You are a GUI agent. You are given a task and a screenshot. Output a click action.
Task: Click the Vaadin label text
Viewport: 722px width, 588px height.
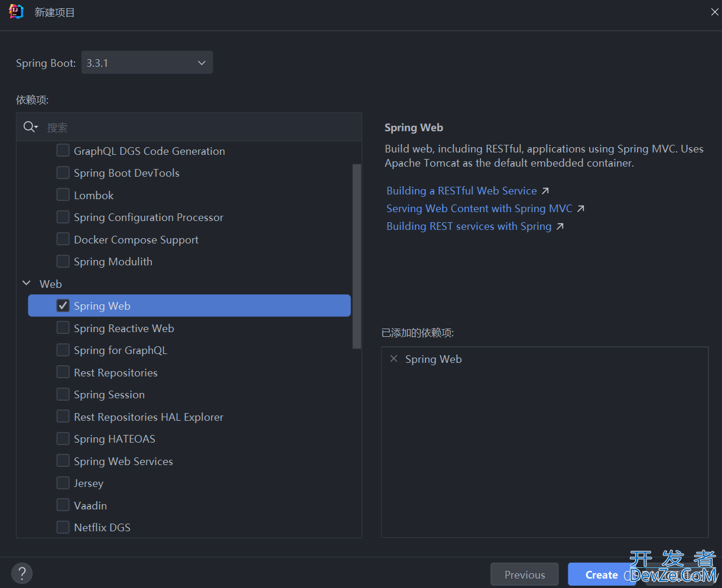click(90, 505)
